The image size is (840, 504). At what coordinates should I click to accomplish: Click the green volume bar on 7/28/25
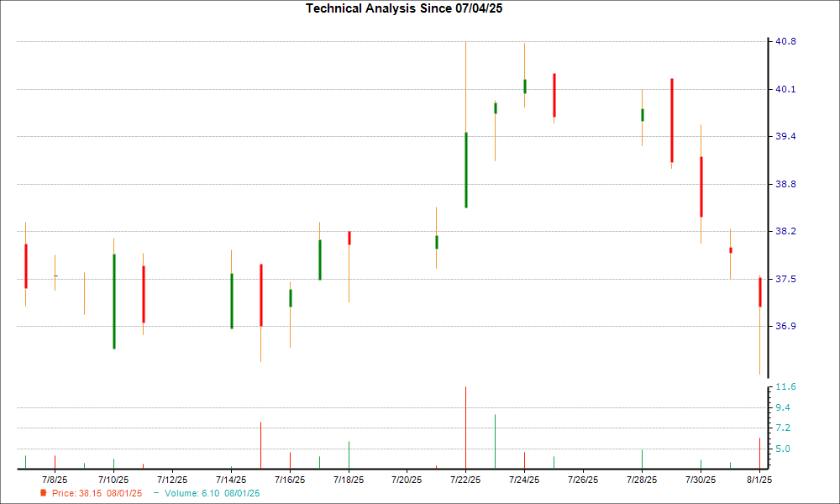pos(642,459)
